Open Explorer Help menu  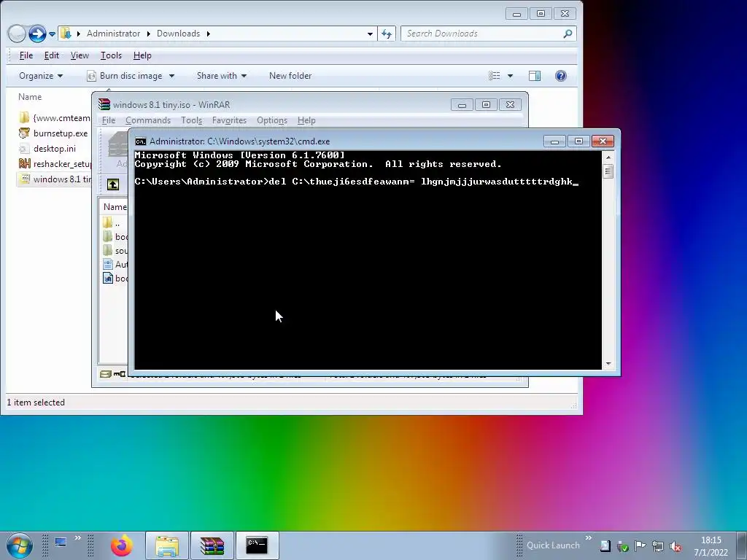(142, 55)
